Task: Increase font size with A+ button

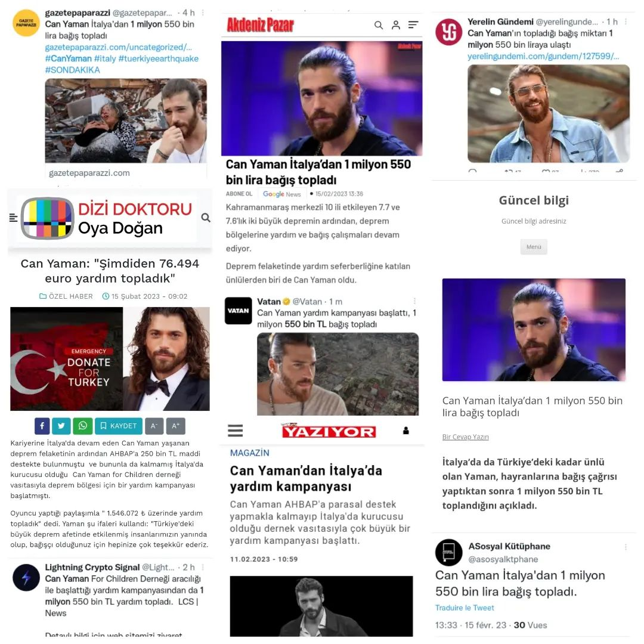Action: point(176,426)
